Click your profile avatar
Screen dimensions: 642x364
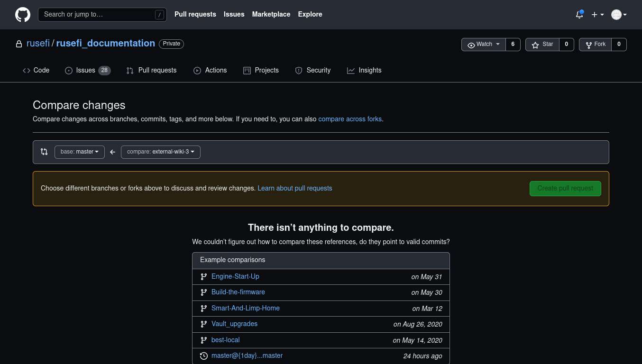click(616, 15)
